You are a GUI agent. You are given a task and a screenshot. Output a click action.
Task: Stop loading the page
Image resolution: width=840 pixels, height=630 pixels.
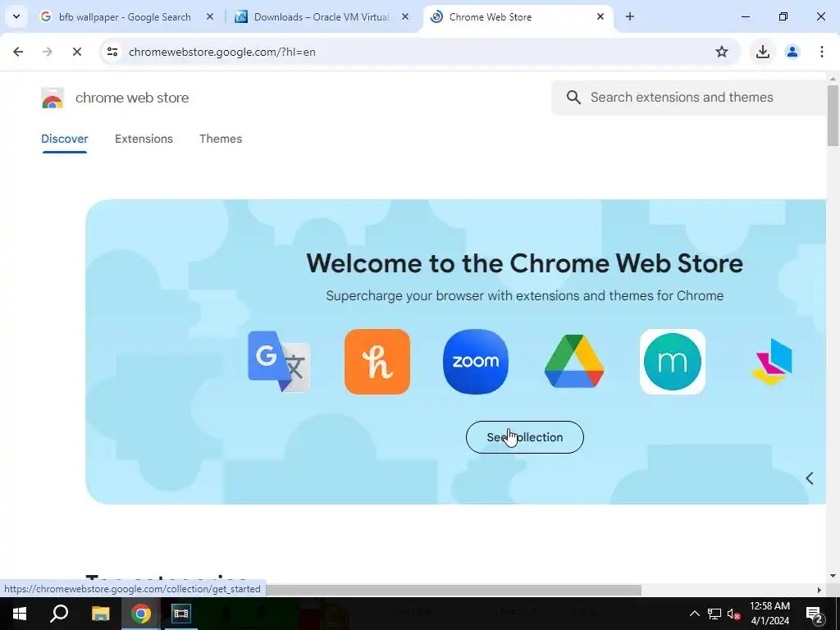tap(76, 52)
